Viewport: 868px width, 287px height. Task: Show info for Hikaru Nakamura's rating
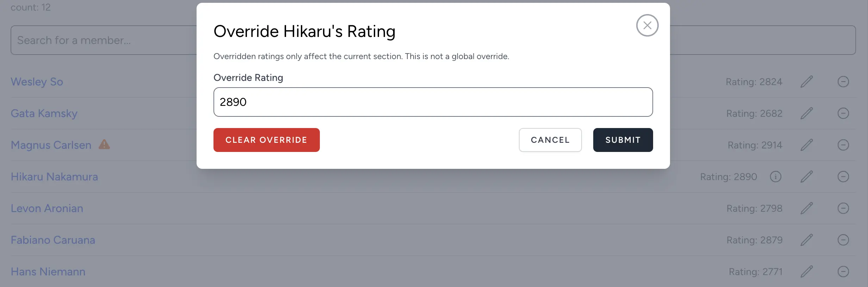(x=775, y=177)
